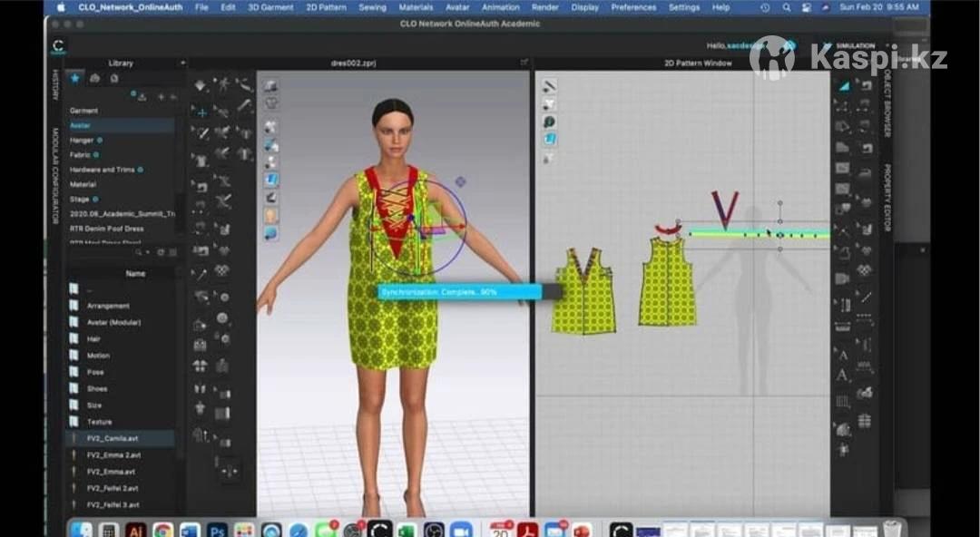Toggle the textured surface view icon in the 3D window
Image resolution: width=980 pixels, height=537 pixels.
270,180
